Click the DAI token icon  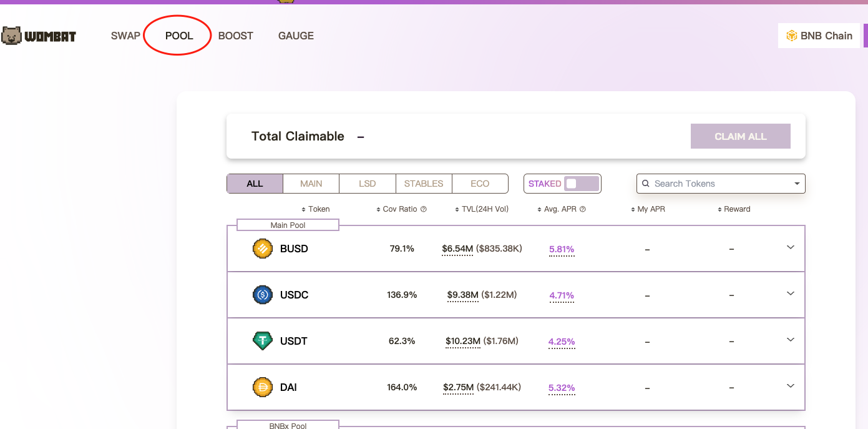click(263, 387)
